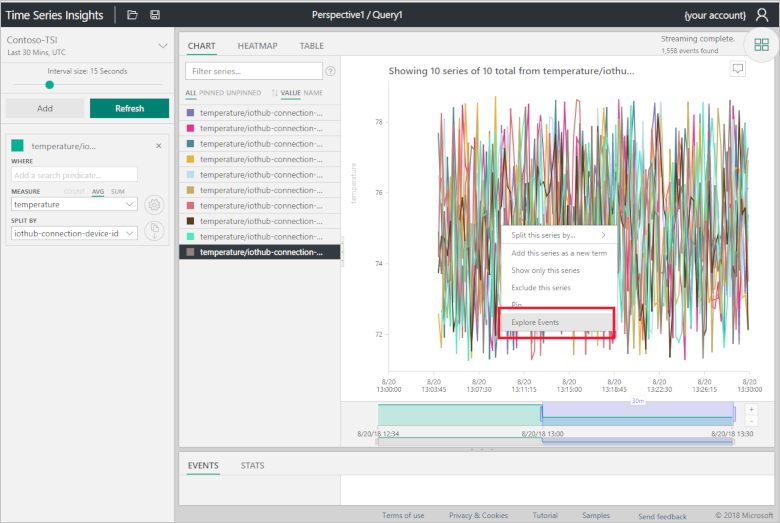The image size is (780, 523).
Task: Save query with the floppy disk icon
Action: click(155, 15)
